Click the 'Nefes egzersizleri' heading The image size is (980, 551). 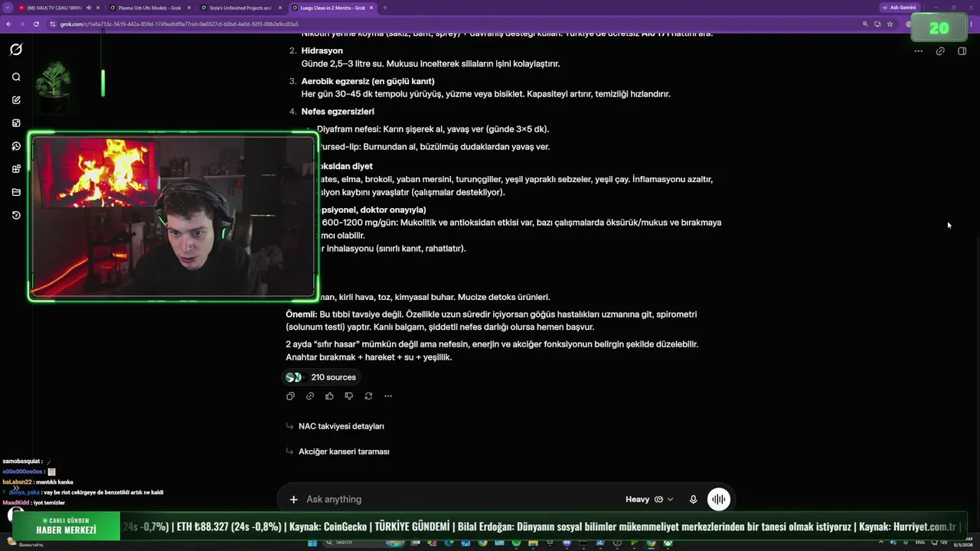pos(338,112)
